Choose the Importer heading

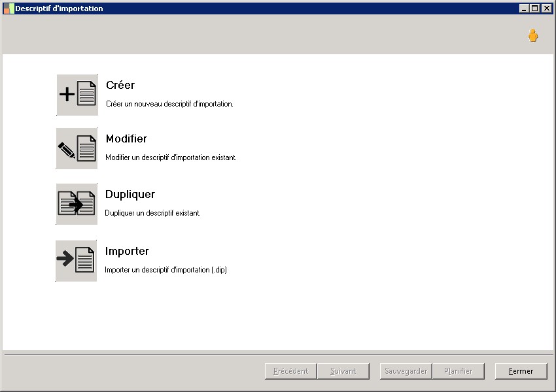click(127, 252)
